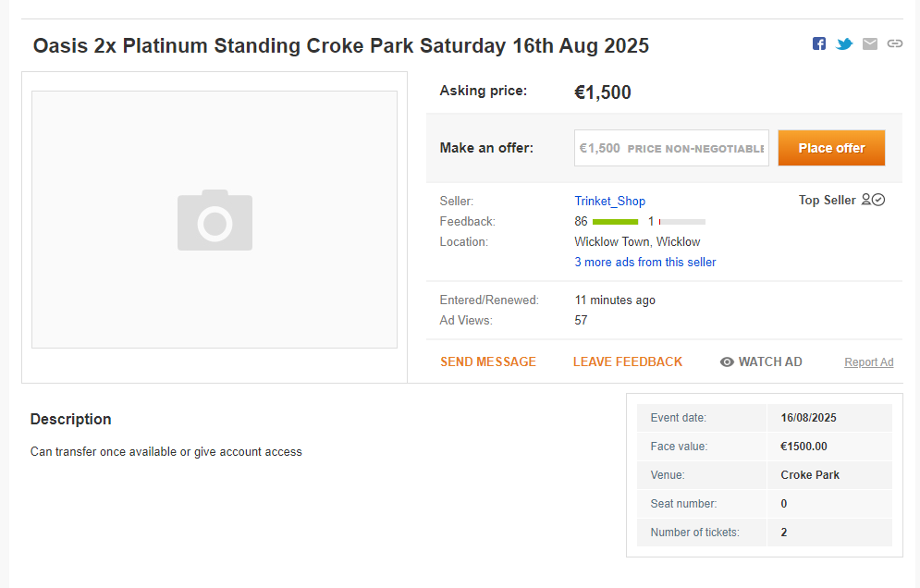Click LEAVE FEEDBACK

tap(628, 361)
